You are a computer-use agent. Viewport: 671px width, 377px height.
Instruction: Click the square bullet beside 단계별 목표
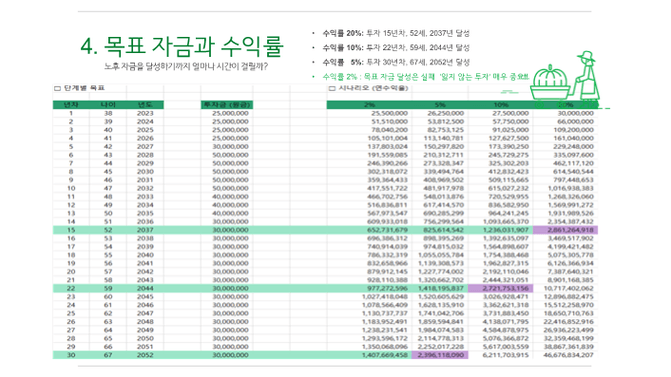57,89
